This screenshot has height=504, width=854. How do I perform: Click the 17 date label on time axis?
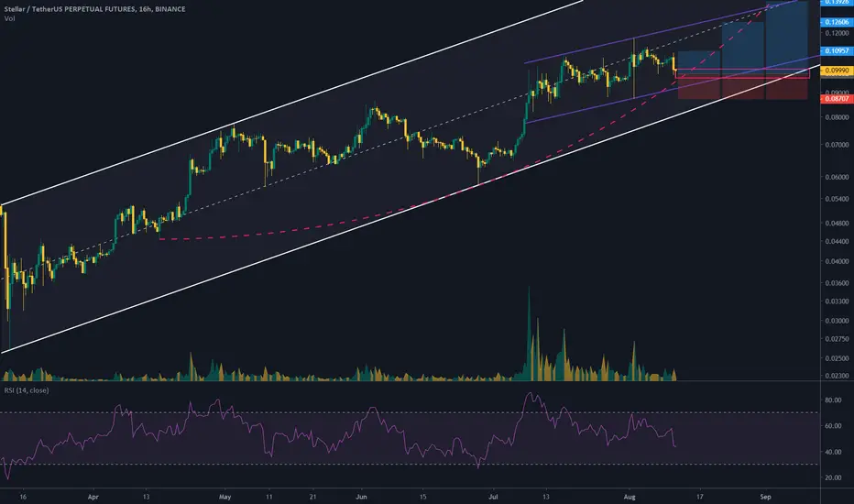click(700, 497)
